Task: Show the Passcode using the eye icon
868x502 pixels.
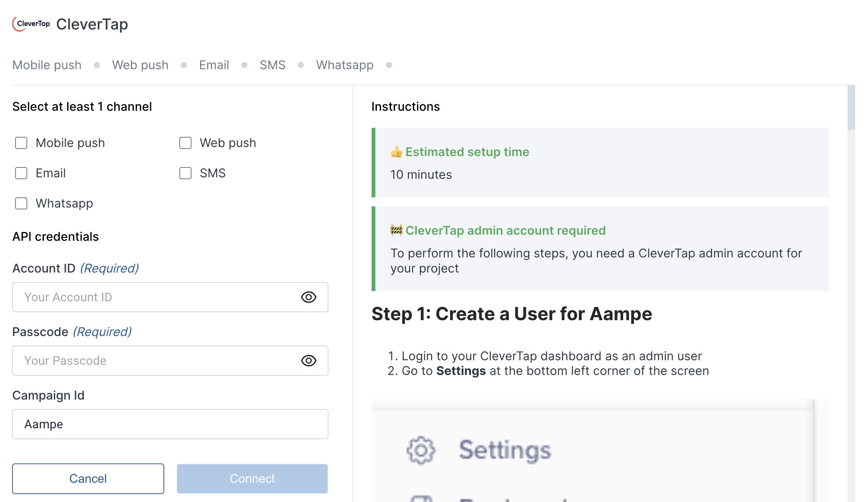Action: [x=309, y=361]
